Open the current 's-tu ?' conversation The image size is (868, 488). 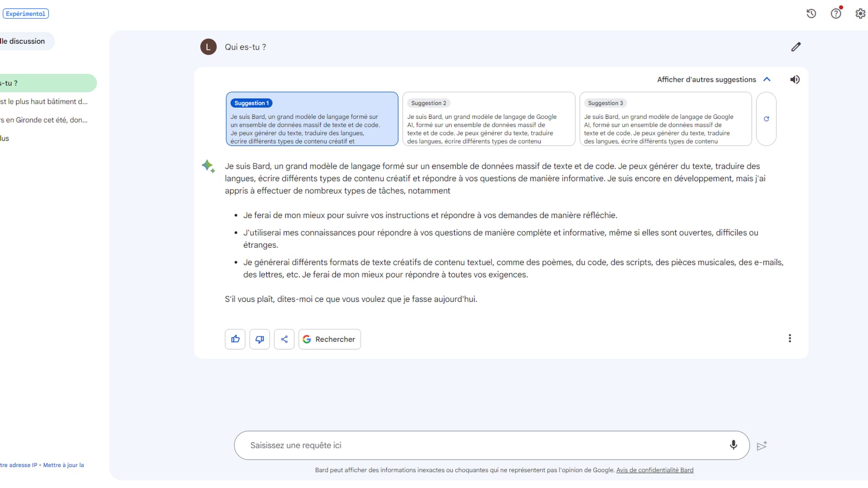48,83
